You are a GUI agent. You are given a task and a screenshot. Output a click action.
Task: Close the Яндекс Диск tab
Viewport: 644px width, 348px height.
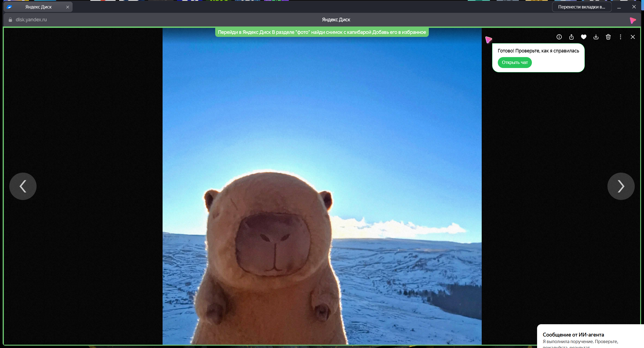point(68,7)
